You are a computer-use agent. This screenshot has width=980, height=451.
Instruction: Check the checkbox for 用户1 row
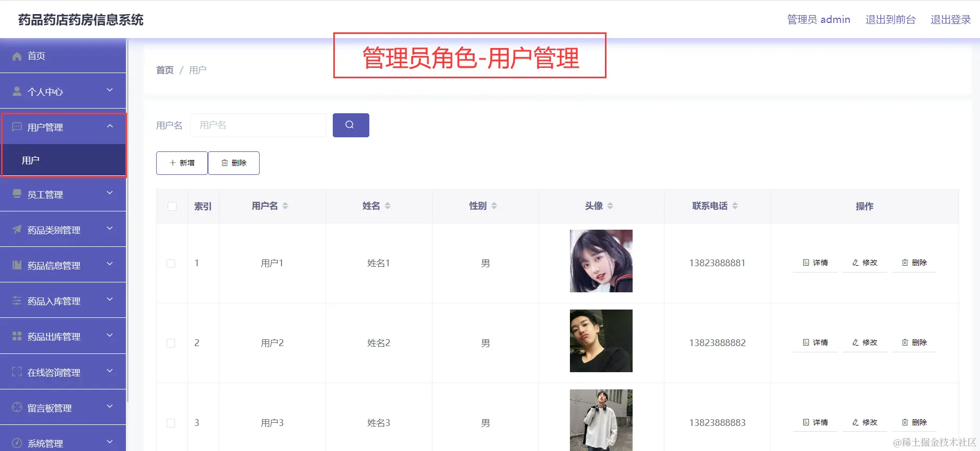[171, 264]
